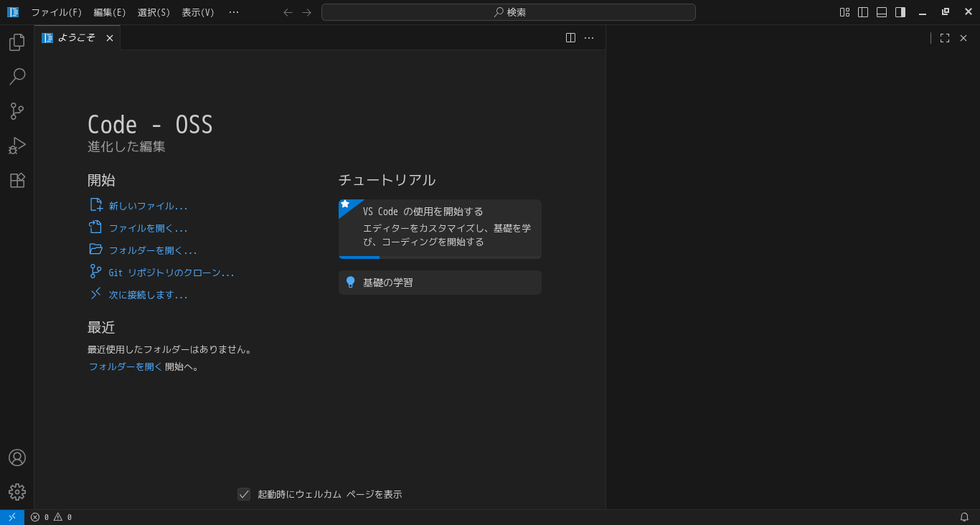The width and height of the screenshot is (980, 525).
Task: Click the 検索 command center box
Action: [x=509, y=12]
